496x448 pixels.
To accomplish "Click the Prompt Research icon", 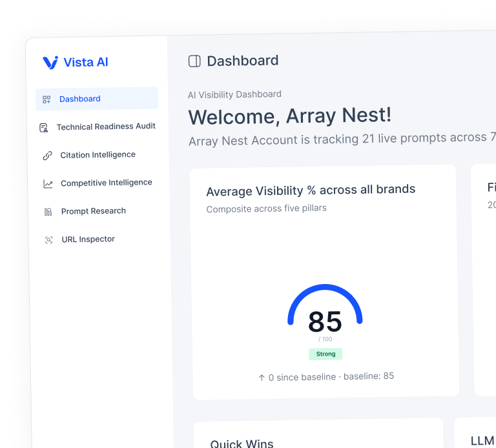I will (x=48, y=212).
